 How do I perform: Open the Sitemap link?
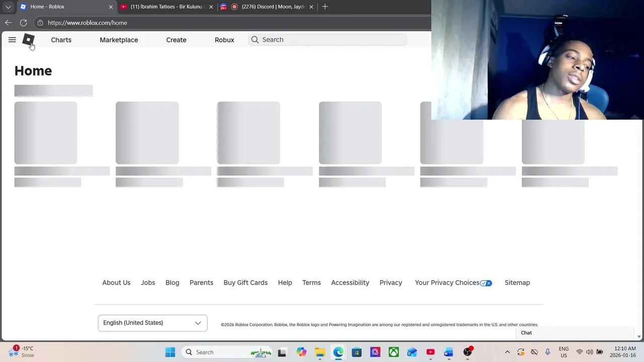coord(517,283)
